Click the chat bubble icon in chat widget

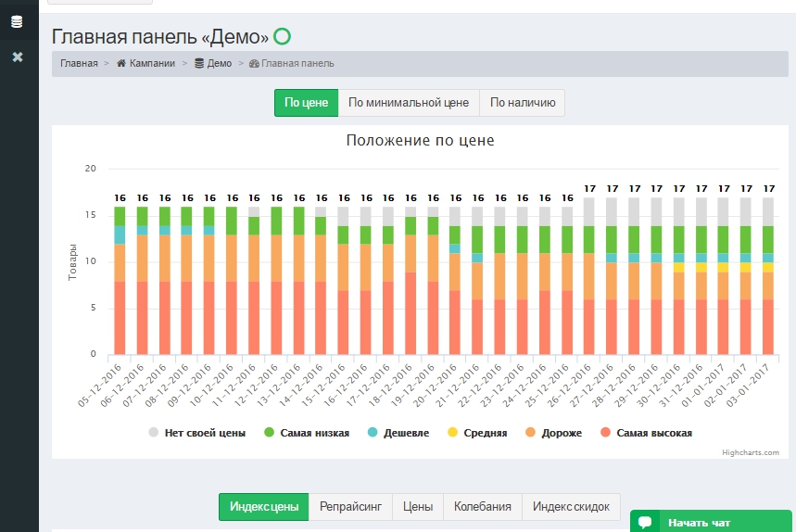[645, 522]
